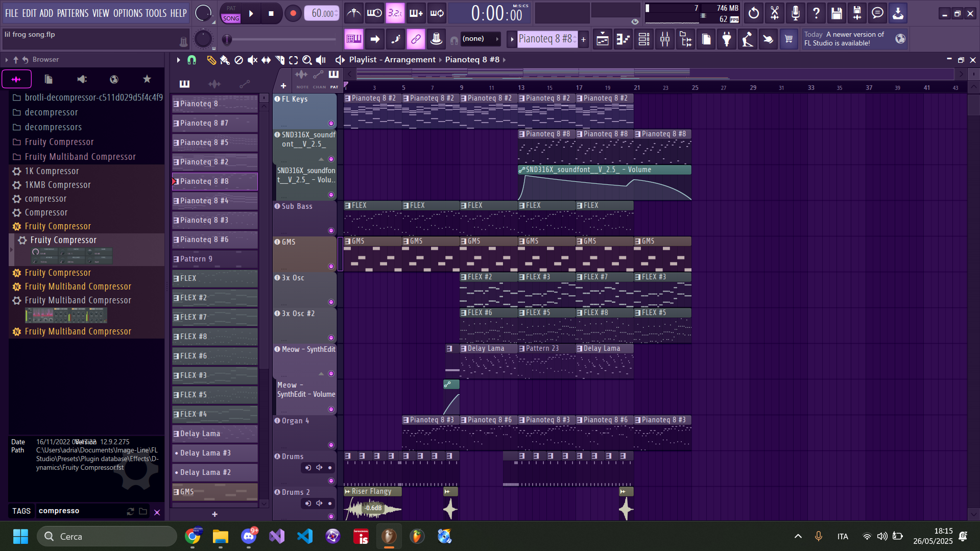
Task: Stop playback with the Stop button
Action: [x=271, y=14]
